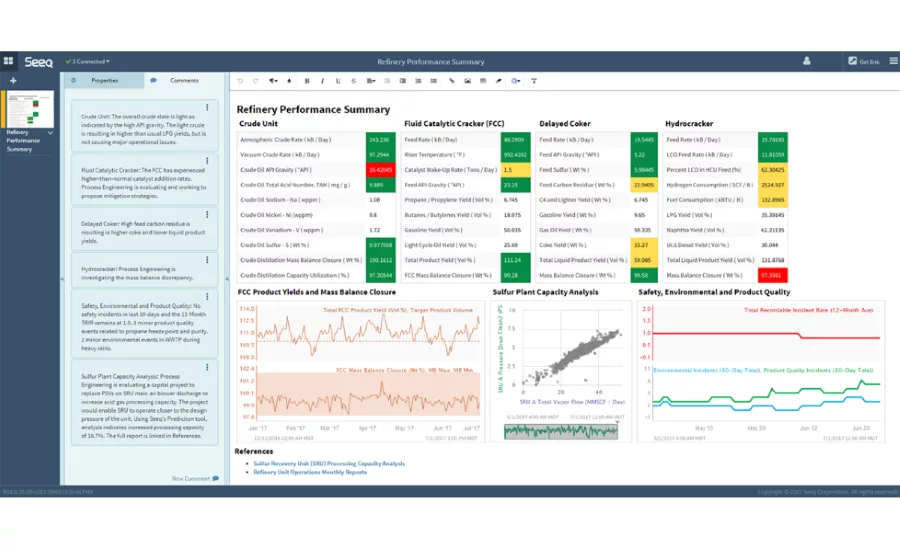Toggle underline formatting

pyautogui.click(x=338, y=81)
